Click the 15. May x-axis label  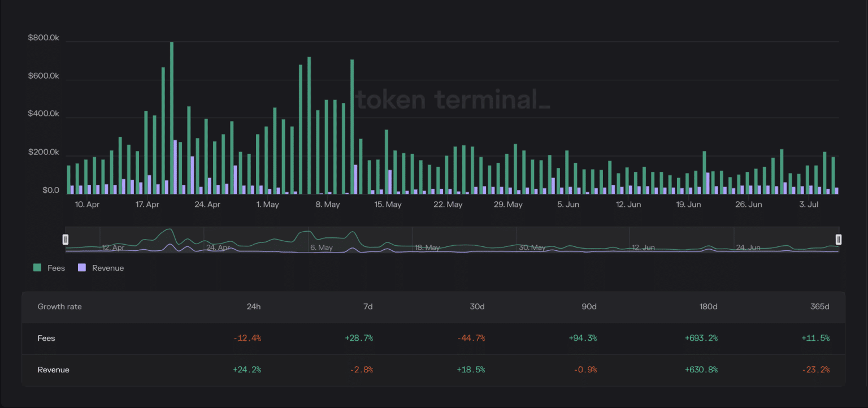click(388, 205)
